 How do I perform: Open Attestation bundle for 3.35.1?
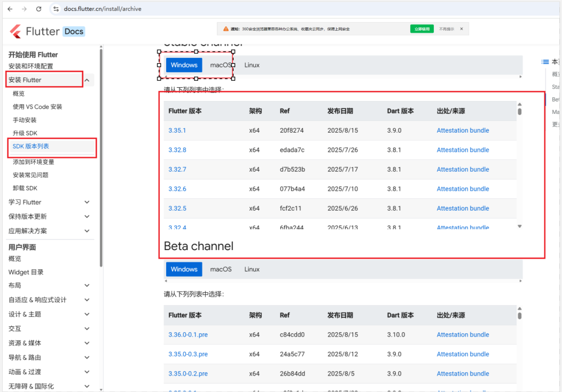(x=463, y=130)
